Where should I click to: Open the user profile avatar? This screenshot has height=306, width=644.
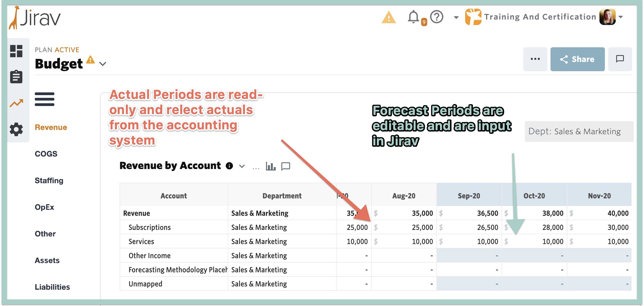pos(608,17)
